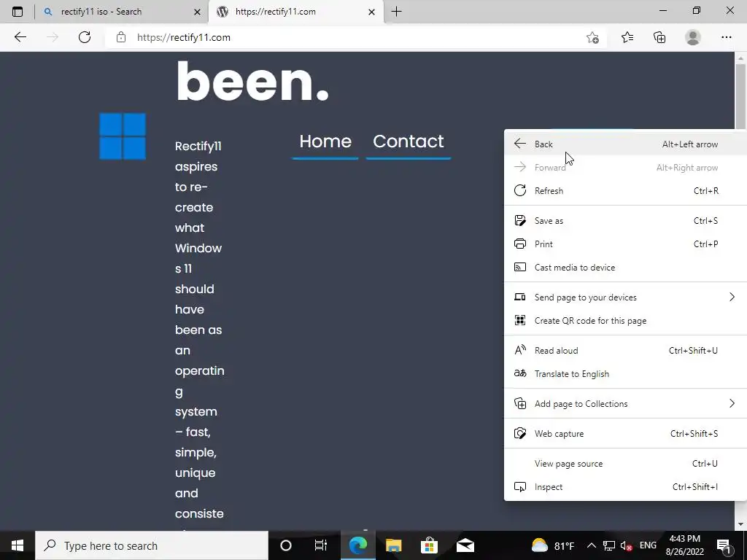
Task: Select the https://rectify11.com tab
Action: (296, 12)
